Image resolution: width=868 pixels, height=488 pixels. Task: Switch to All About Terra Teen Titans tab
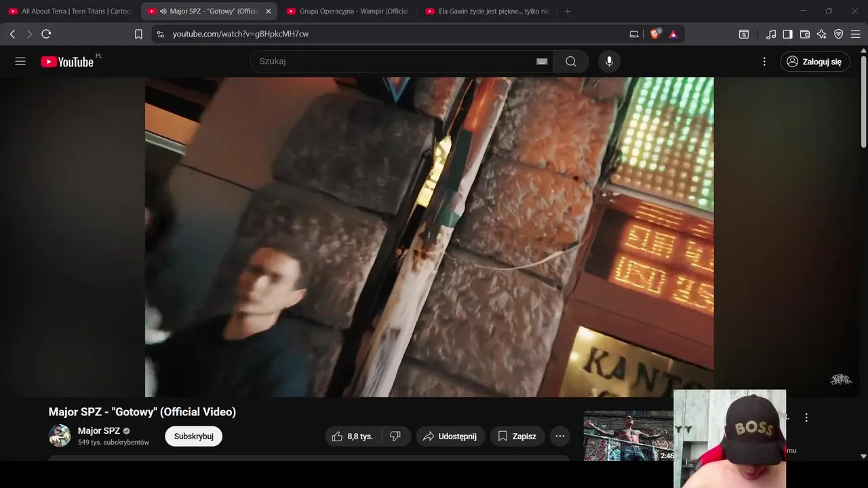(x=70, y=12)
